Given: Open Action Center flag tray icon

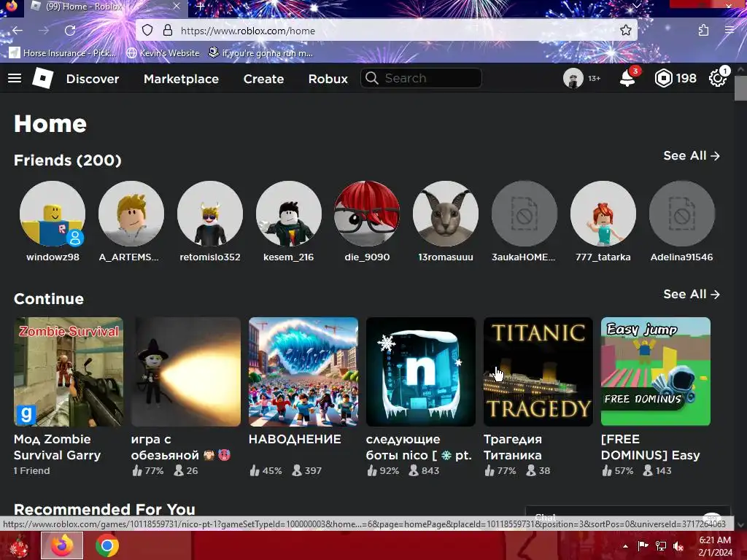Looking at the screenshot, I should [643, 546].
